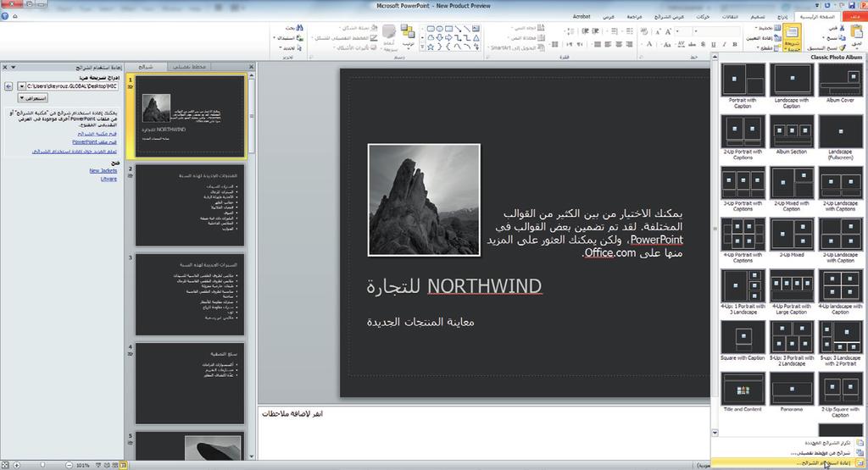Viewport: 868px width, 470px height.
Task: Expand the file path combo box arrow
Action: [21, 86]
